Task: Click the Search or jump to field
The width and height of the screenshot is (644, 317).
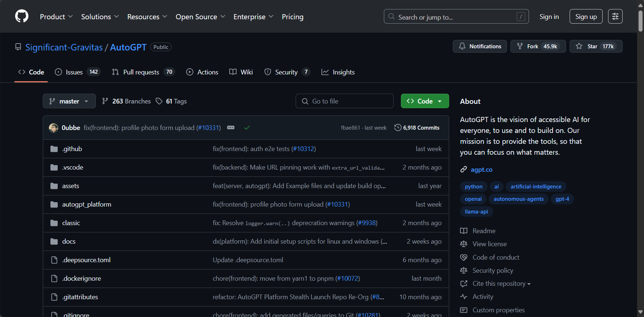Action: coord(456,16)
